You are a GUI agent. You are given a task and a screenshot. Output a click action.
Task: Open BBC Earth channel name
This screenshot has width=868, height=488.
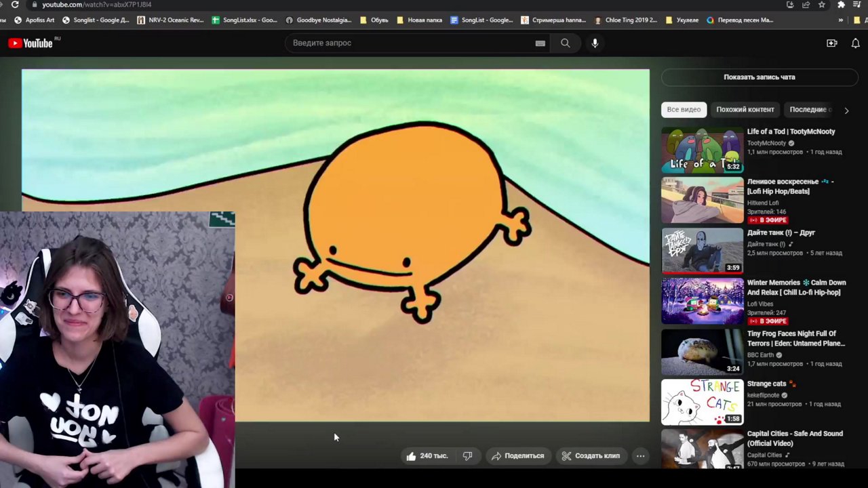(760, 354)
